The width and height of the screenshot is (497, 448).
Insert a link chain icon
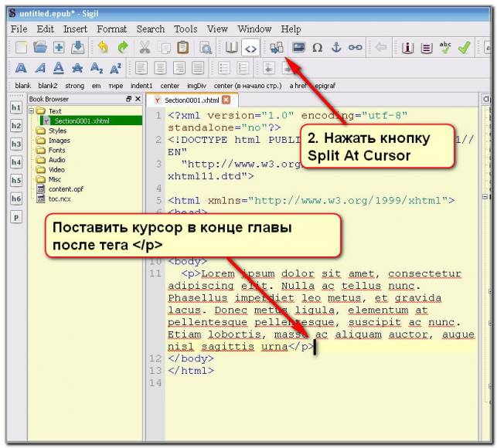pyautogui.click(x=355, y=48)
